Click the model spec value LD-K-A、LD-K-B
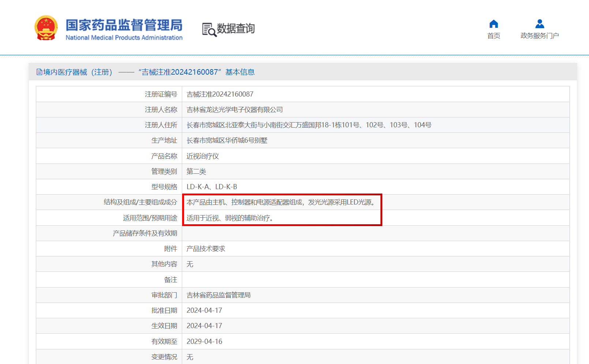 tap(212, 187)
